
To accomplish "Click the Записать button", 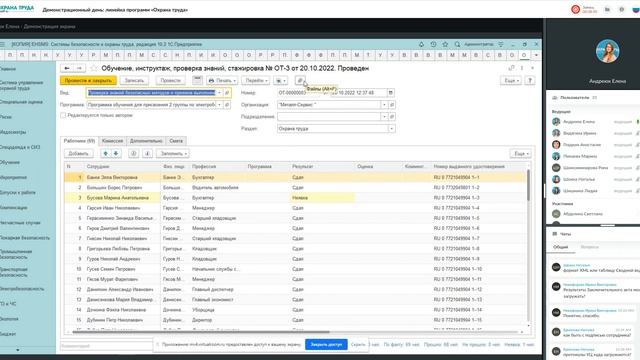I will click(134, 80).
